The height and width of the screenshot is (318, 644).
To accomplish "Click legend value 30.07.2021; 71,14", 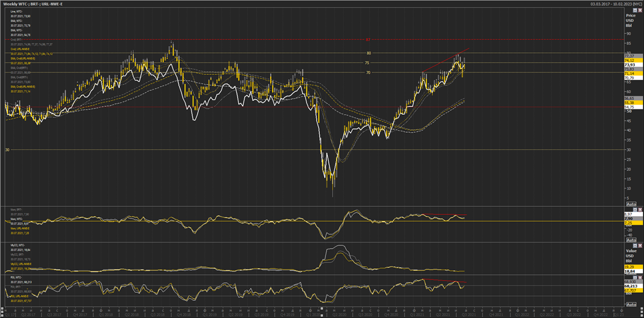I will pyautogui.click(x=20, y=91).
